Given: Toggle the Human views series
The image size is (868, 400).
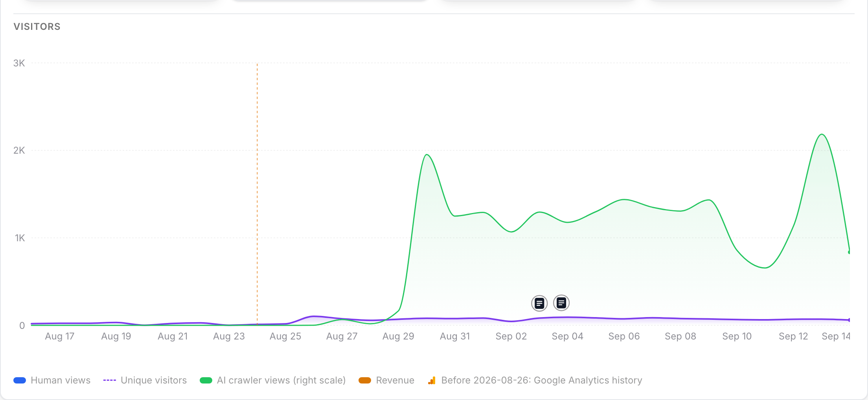Looking at the screenshot, I should point(61,380).
